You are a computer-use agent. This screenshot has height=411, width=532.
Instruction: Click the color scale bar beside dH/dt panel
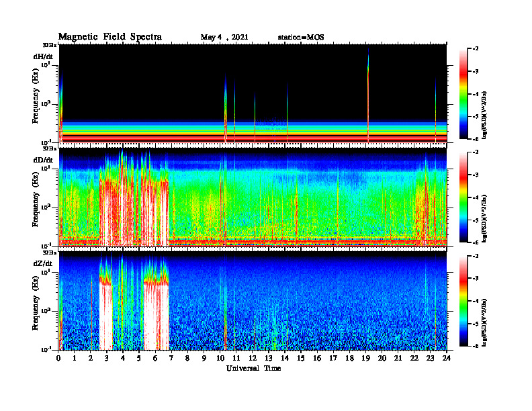pos(463,94)
